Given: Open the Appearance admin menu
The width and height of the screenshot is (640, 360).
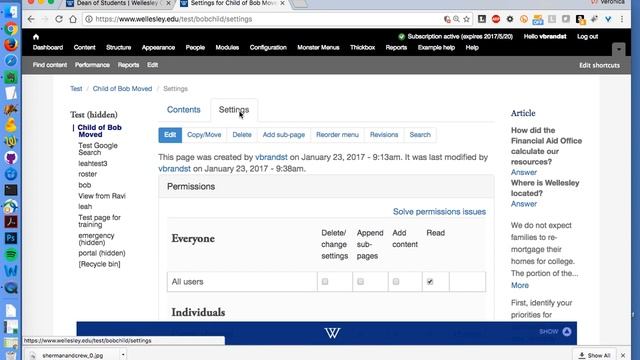Looking at the screenshot, I should pos(158,47).
